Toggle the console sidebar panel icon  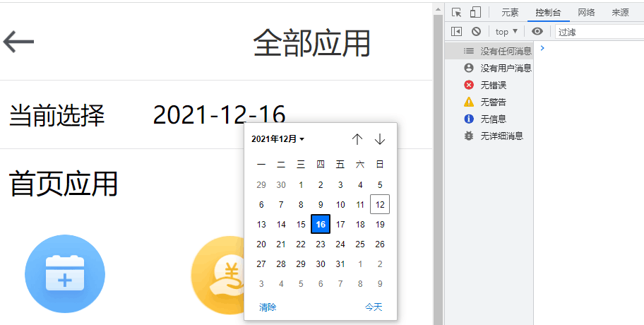(457, 31)
